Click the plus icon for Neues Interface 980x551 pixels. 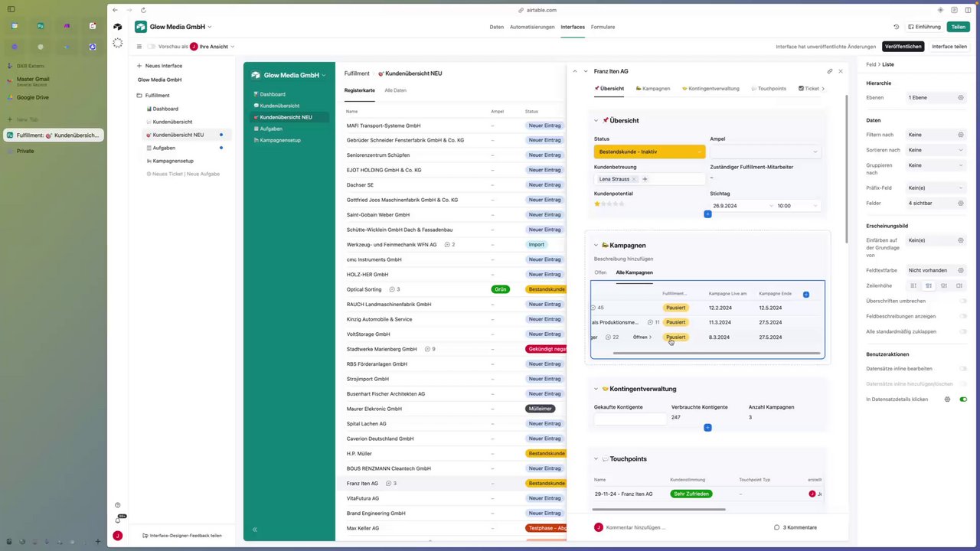coord(139,66)
